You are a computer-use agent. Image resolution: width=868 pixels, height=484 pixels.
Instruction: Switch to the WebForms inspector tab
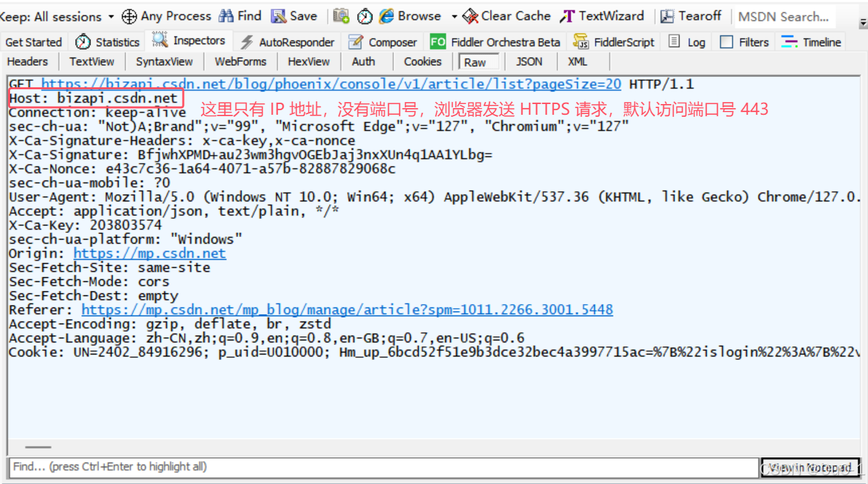pyautogui.click(x=240, y=62)
